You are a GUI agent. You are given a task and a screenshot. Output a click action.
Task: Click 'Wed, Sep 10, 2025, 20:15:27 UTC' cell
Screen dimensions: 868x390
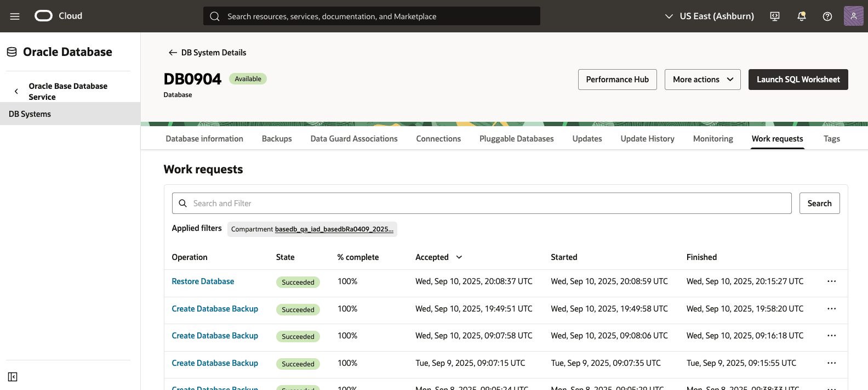745,281
